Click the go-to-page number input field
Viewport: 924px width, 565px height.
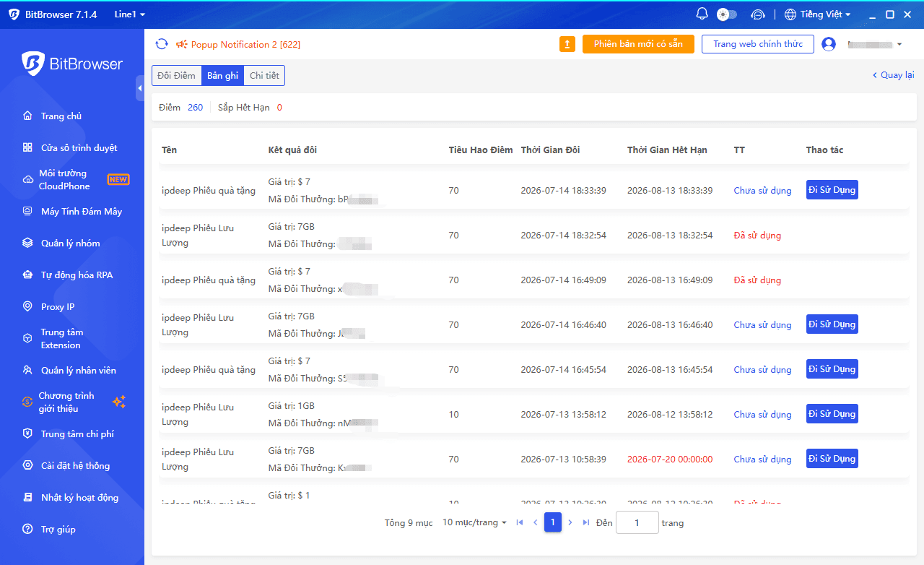637,522
